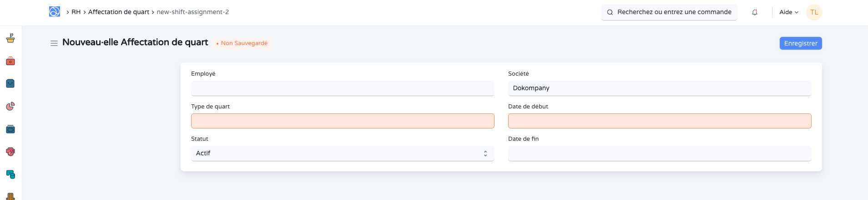Image resolution: width=868 pixels, height=200 pixels.
Task: Open the TL user avatar menu
Action: pos(814,12)
